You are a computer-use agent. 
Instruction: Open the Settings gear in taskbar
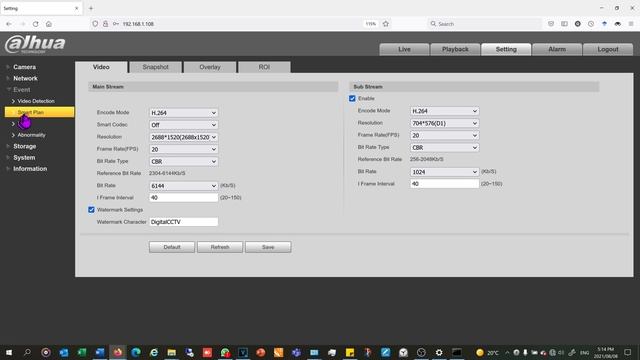439,352
